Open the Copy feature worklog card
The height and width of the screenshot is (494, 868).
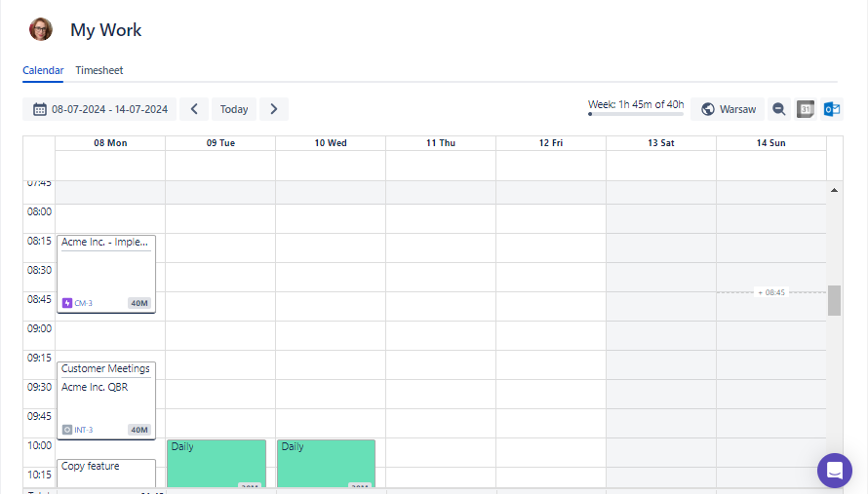105,473
